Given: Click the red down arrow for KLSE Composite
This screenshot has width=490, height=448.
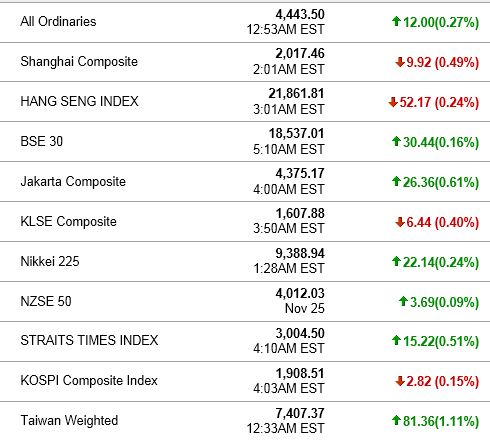Looking at the screenshot, I should [x=400, y=222].
